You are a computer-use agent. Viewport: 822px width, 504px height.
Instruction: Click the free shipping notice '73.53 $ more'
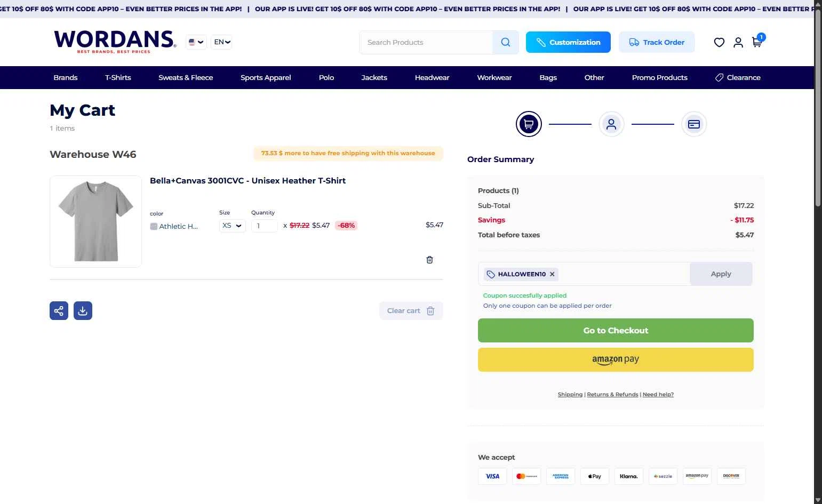coord(348,153)
